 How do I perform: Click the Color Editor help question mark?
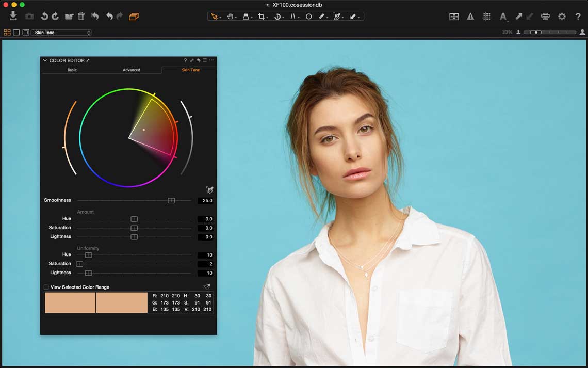pos(185,60)
